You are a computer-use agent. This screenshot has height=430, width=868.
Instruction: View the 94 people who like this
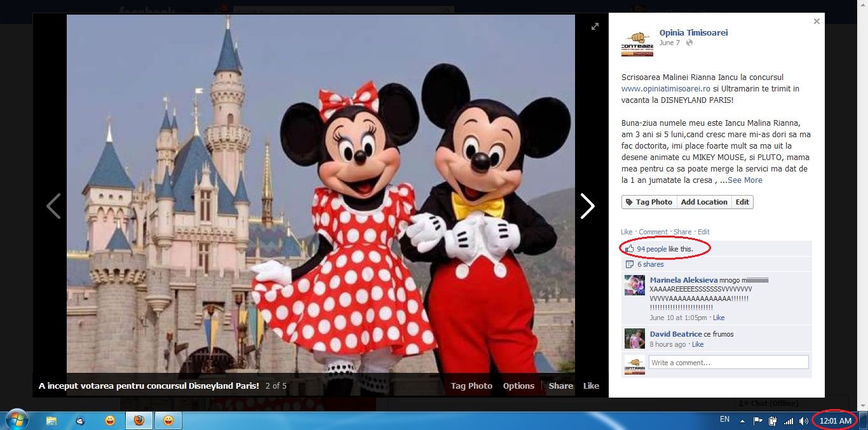point(652,249)
